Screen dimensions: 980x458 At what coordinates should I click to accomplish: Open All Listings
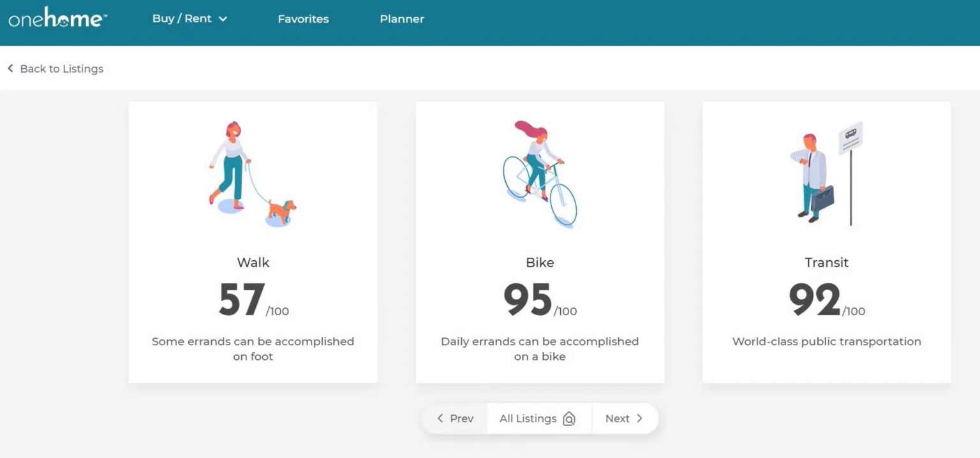(x=528, y=418)
